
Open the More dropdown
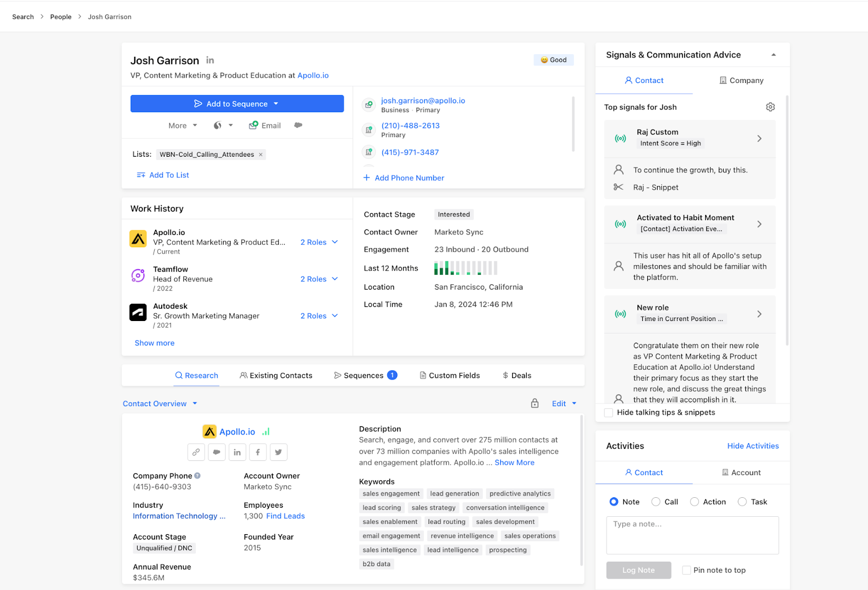point(183,125)
